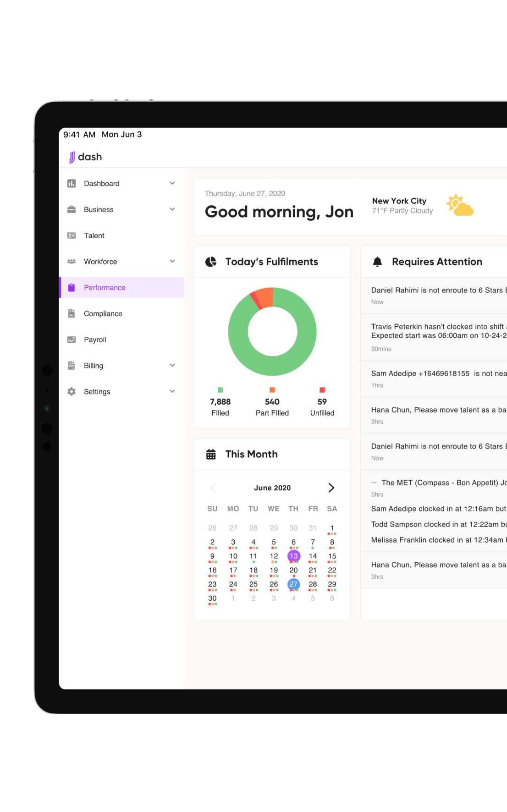Open the Business section
507x812 pixels.
click(121, 209)
